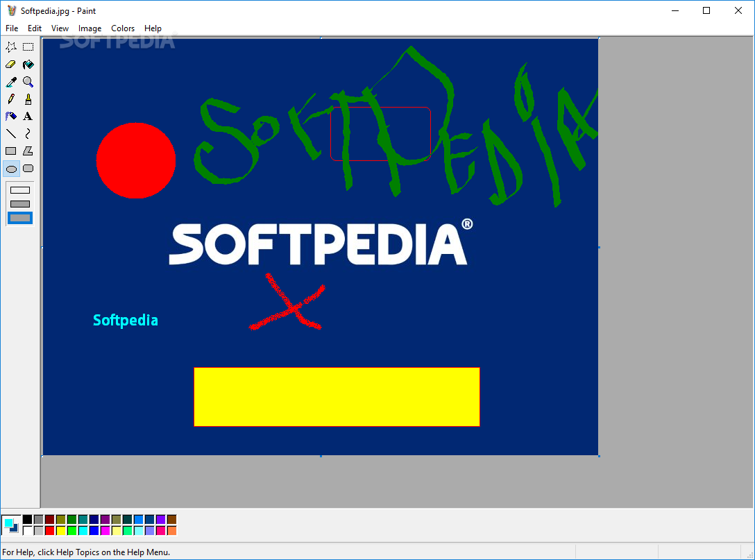The height and width of the screenshot is (560, 755).
Task: Activate the Pick Color eyedropper tool
Action: pos(11,81)
